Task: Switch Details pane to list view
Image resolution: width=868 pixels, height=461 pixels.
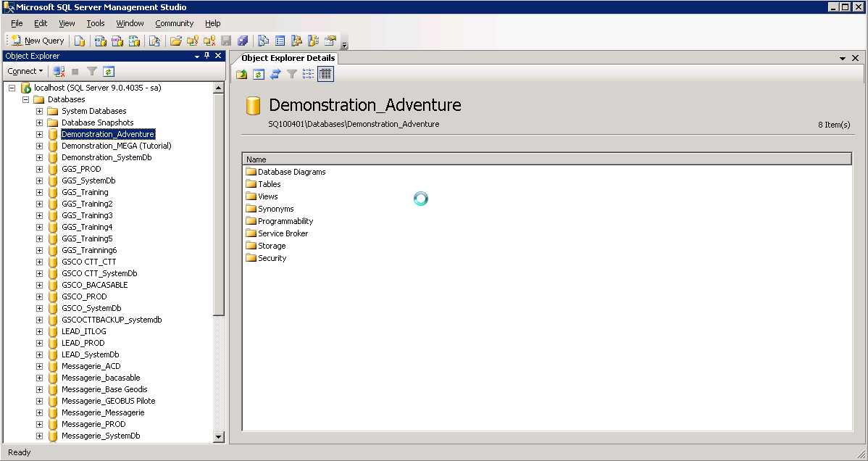Action: tap(309, 74)
